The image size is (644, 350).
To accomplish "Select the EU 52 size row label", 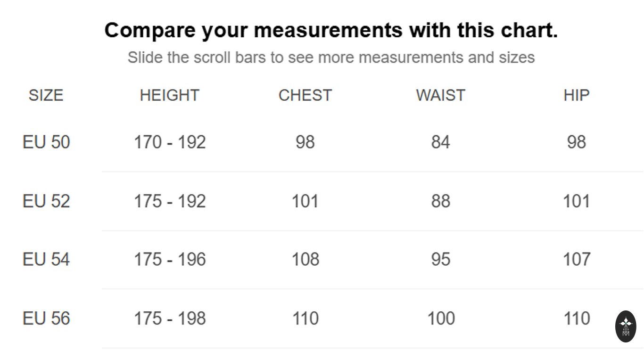I will (46, 201).
